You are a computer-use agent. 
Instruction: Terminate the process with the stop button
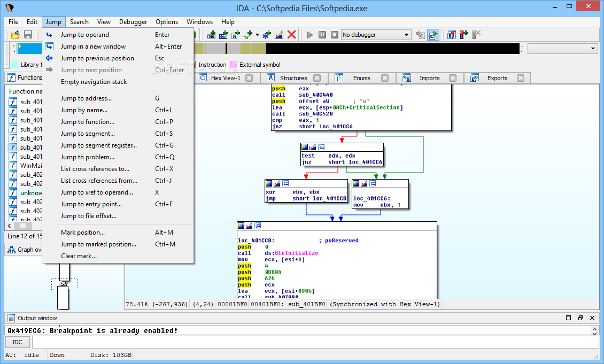click(335, 35)
